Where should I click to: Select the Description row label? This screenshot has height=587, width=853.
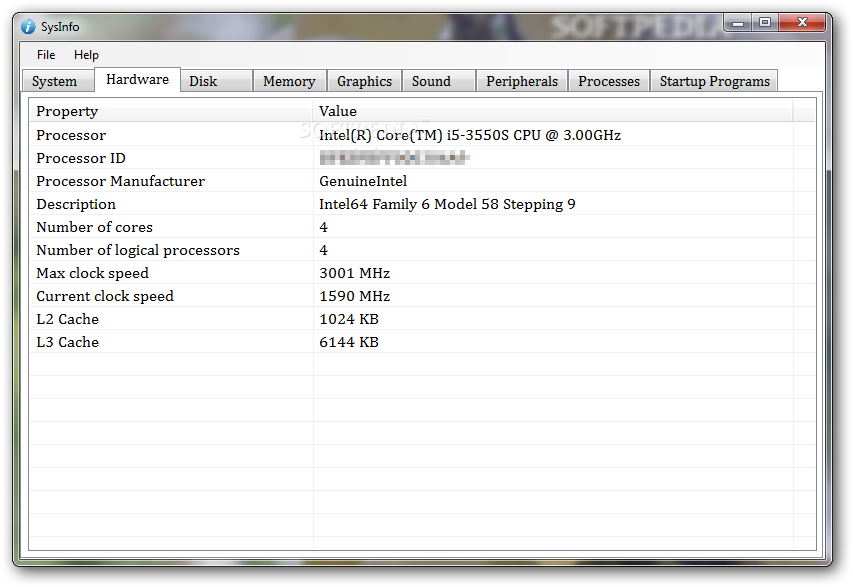coord(76,204)
